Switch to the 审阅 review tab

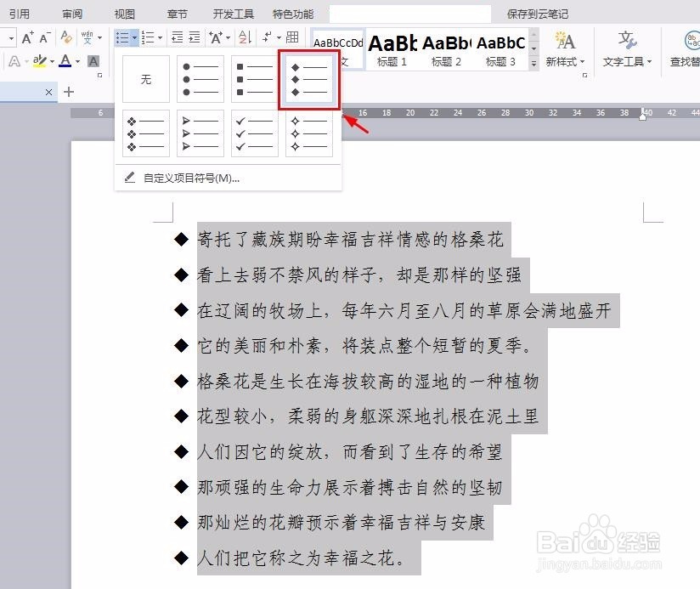point(72,13)
